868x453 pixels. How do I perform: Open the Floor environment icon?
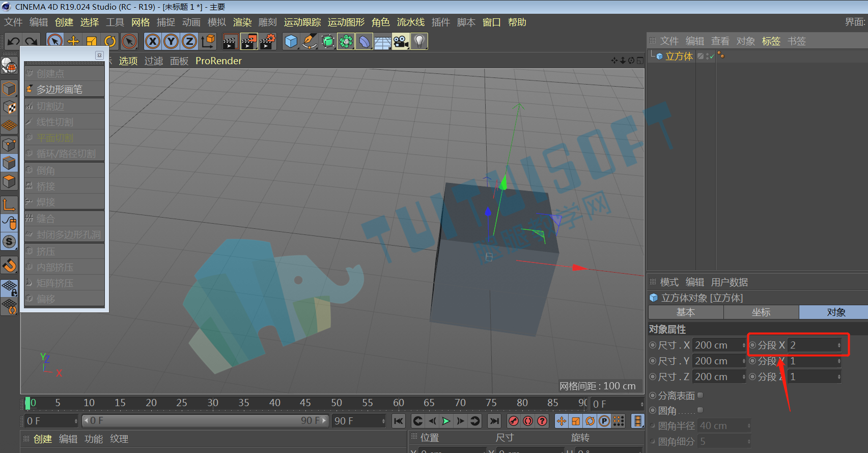tap(383, 41)
